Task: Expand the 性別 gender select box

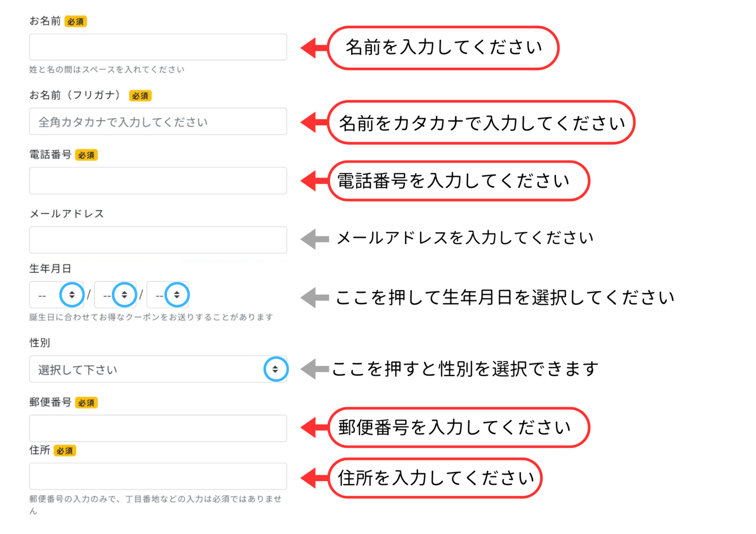Action: (x=157, y=369)
